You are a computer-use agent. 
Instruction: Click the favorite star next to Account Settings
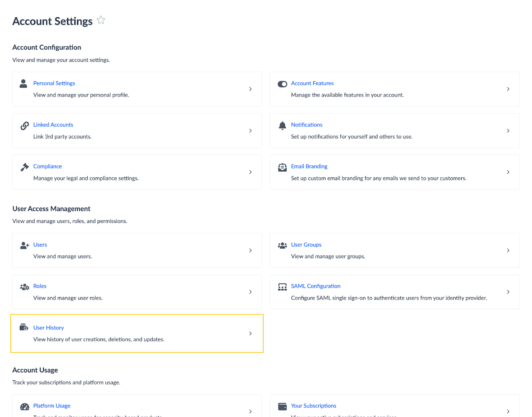click(101, 20)
